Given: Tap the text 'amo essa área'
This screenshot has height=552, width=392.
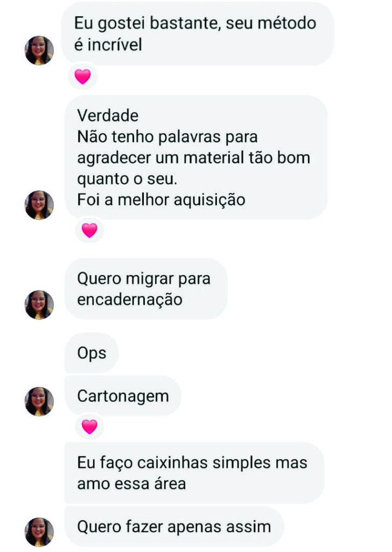Looking at the screenshot, I should point(131,484).
